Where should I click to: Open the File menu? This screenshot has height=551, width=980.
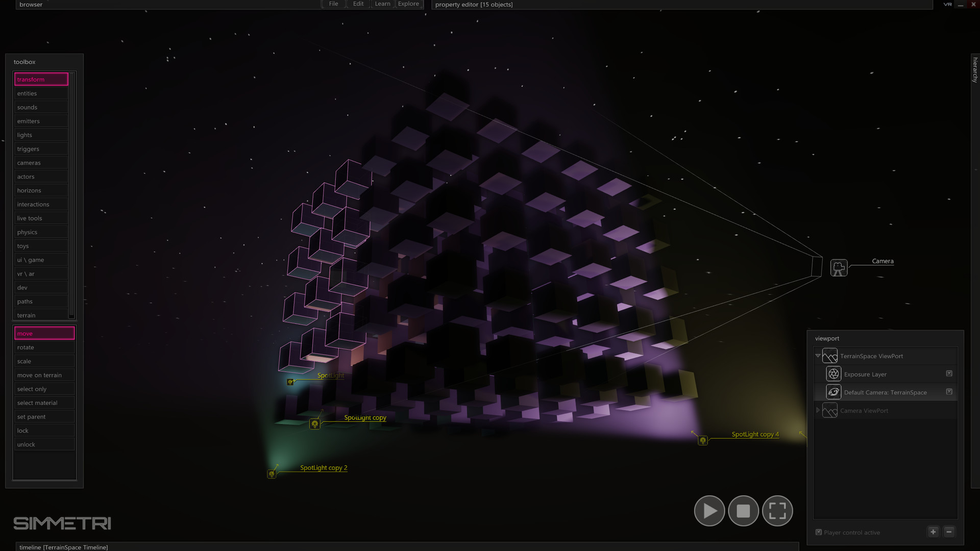(x=333, y=4)
